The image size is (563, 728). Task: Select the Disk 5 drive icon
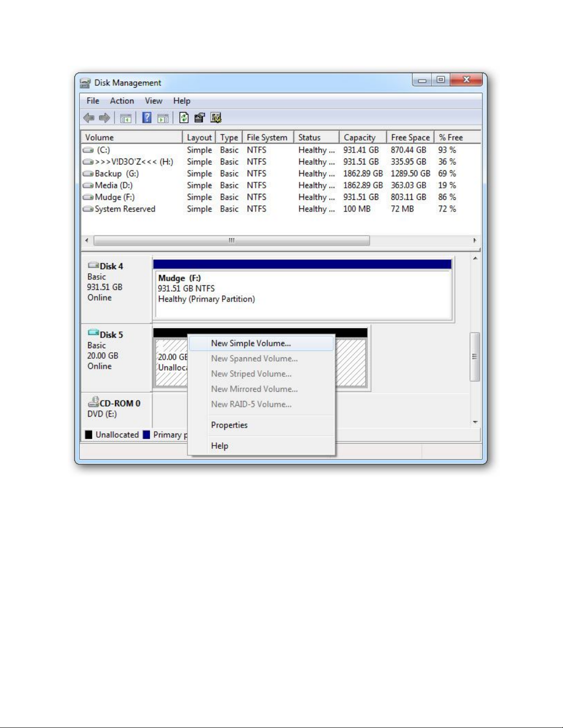tap(93, 333)
